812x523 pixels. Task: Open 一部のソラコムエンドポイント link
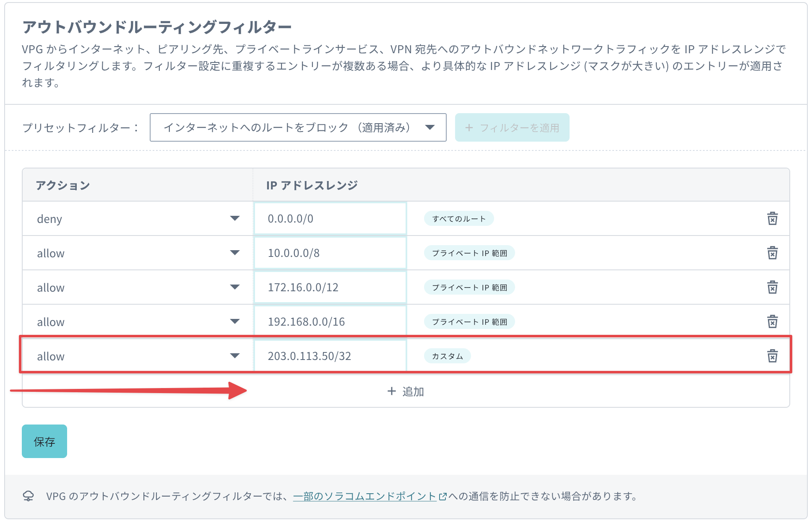point(364,496)
